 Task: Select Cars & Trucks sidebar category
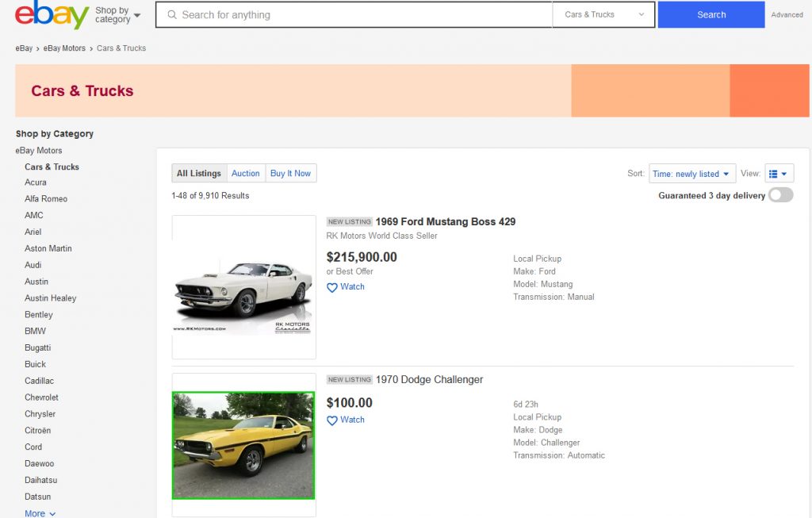pos(52,167)
